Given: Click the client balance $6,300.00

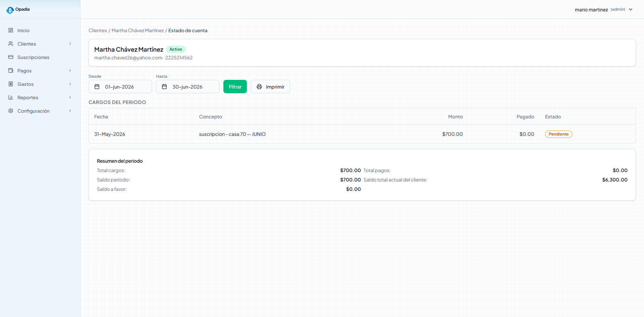Looking at the screenshot, I should (615, 180).
